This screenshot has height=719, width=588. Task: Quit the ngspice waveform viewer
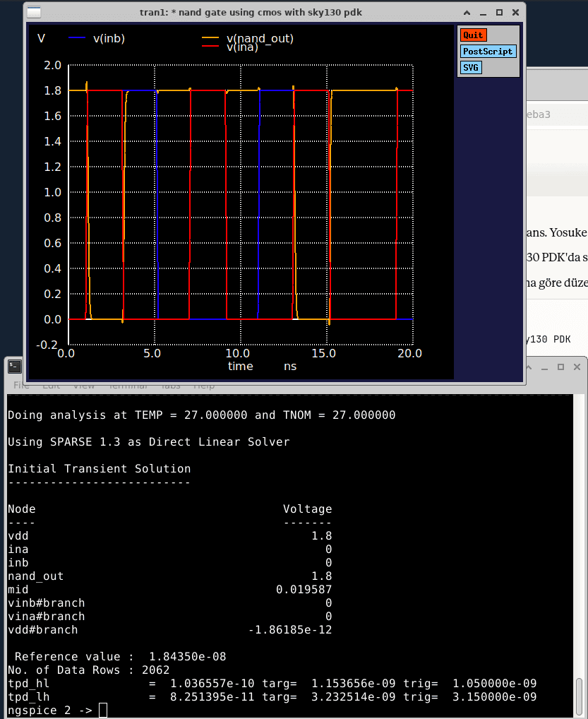473,34
